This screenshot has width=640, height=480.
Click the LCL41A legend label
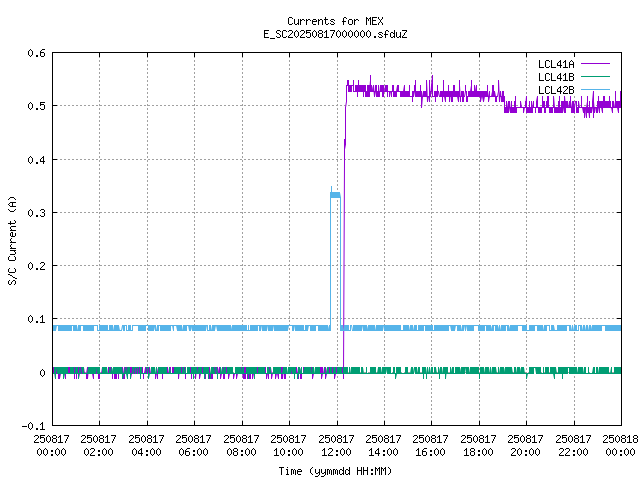556,64
